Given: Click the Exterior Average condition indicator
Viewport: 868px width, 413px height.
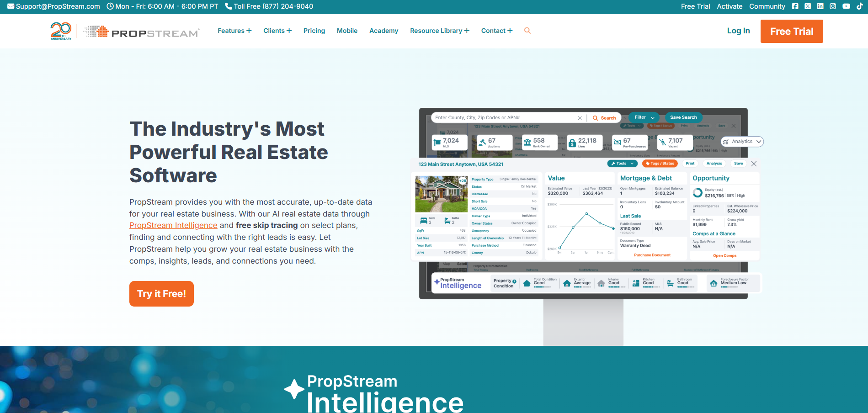Looking at the screenshot, I should [577, 283].
